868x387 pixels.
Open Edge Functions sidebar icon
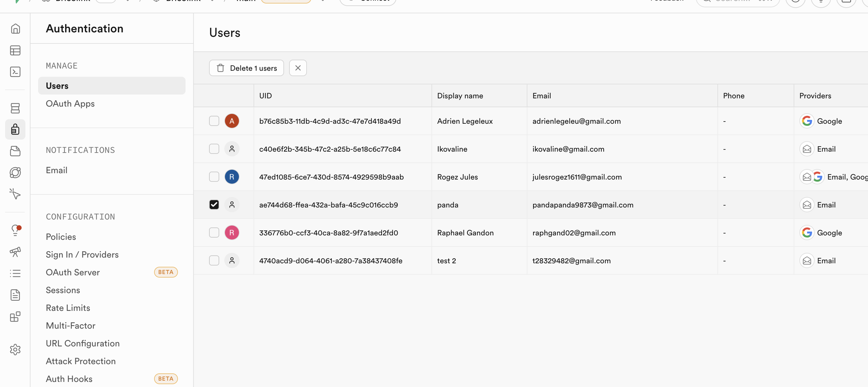15,173
